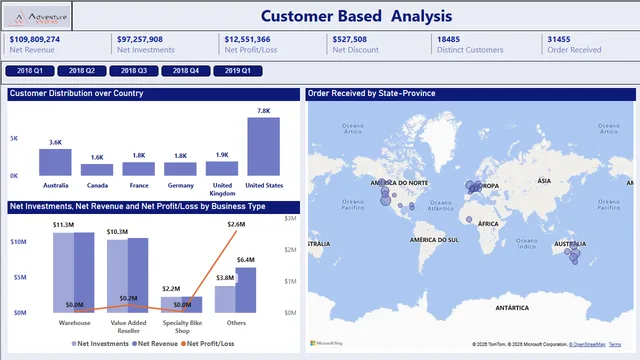This screenshot has width=640, height=360.
Task: Select the 2019 Q1 quarter filter
Action: 238,71
